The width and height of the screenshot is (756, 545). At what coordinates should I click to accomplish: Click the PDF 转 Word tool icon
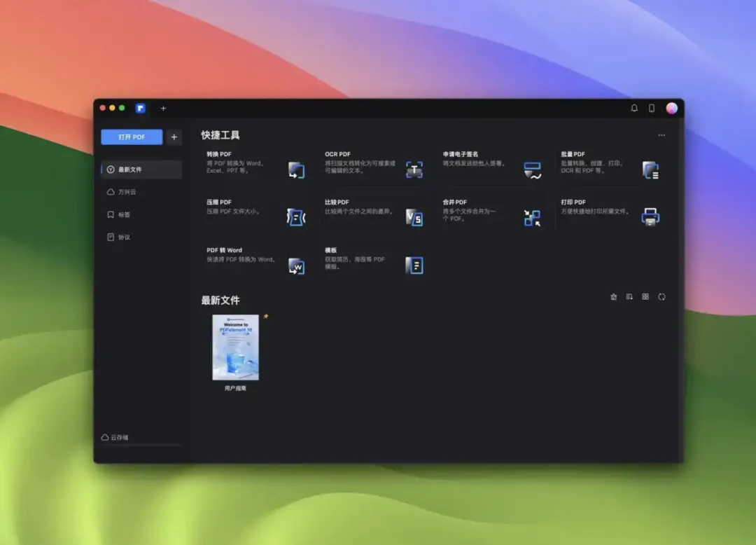pos(297,265)
